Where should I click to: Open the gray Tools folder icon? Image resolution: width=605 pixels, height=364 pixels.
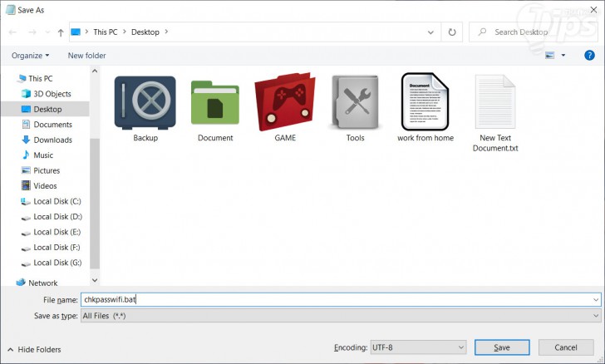click(x=355, y=102)
